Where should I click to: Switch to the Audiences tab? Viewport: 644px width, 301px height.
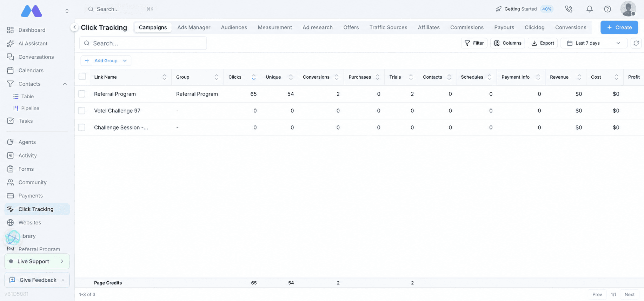(x=234, y=27)
